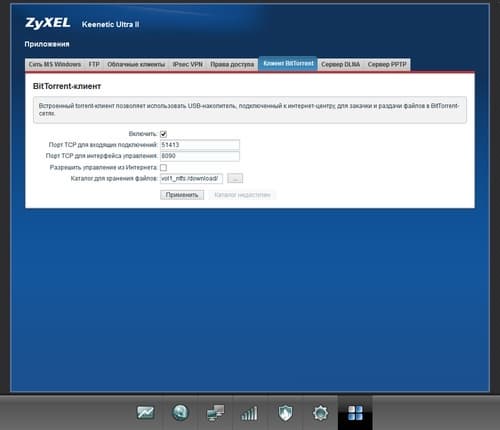The height and width of the screenshot is (430, 500).
Task: Click the Приложения section heading
Action: (47, 44)
